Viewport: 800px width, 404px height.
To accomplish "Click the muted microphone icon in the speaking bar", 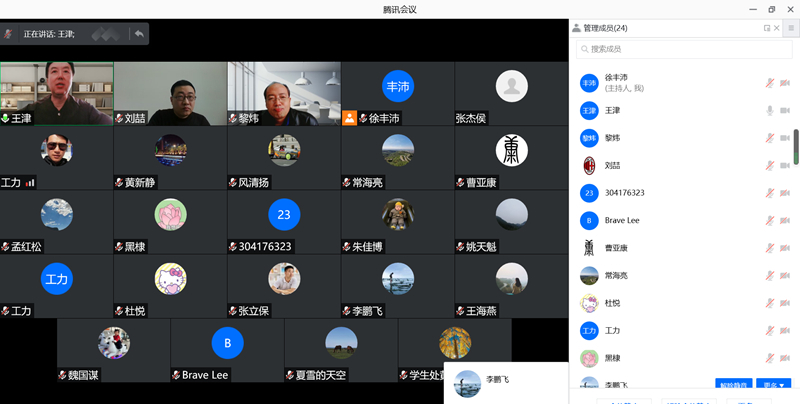I will point(9,34).
